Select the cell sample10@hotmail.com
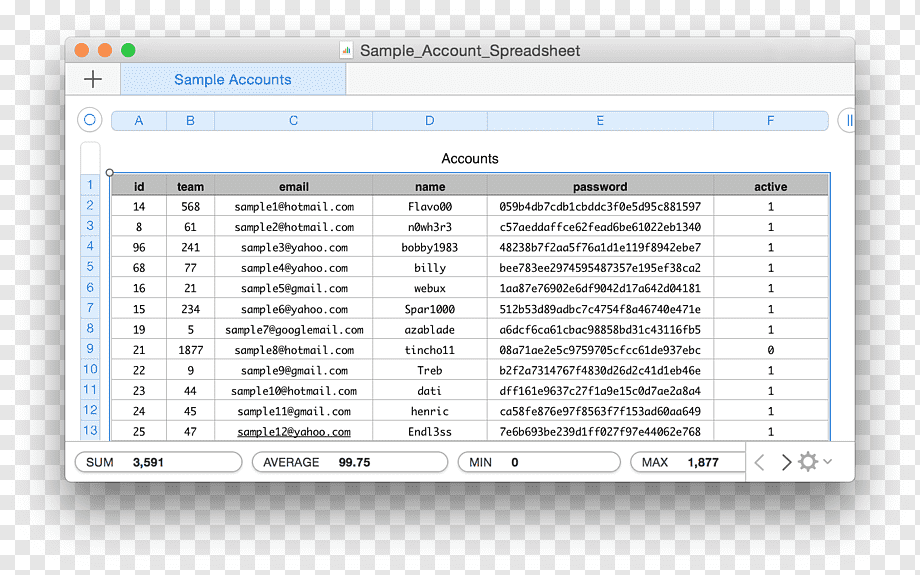 [293, 391]
